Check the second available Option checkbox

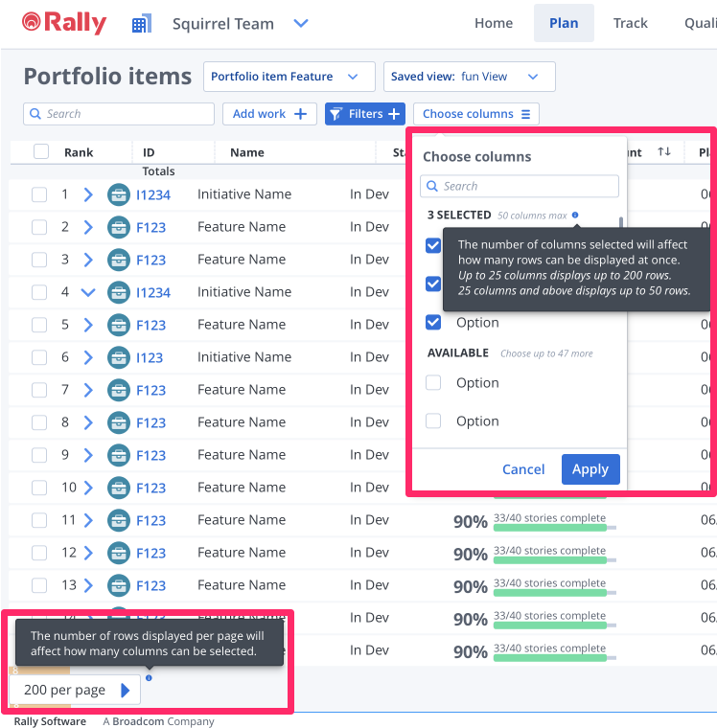coord(433,421)
